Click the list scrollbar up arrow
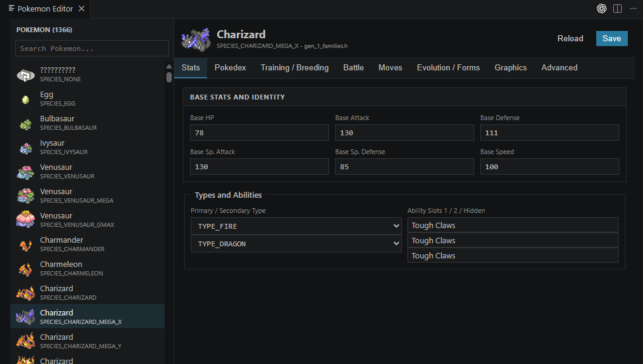 (169, 66)
